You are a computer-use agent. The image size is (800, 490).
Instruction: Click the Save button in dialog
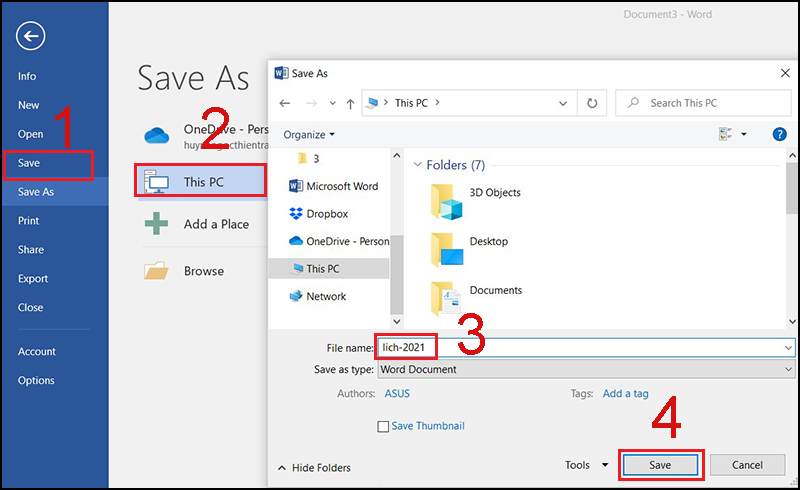(660, 465)
